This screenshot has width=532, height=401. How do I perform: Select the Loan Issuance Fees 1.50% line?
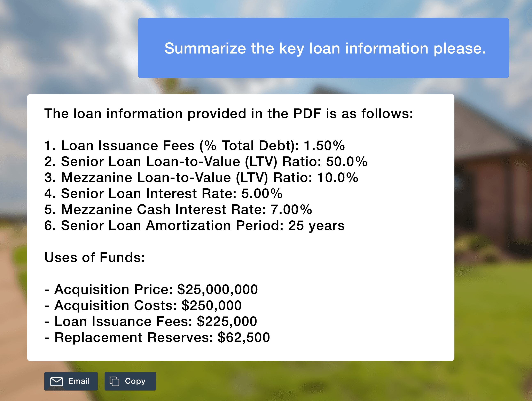194,146
